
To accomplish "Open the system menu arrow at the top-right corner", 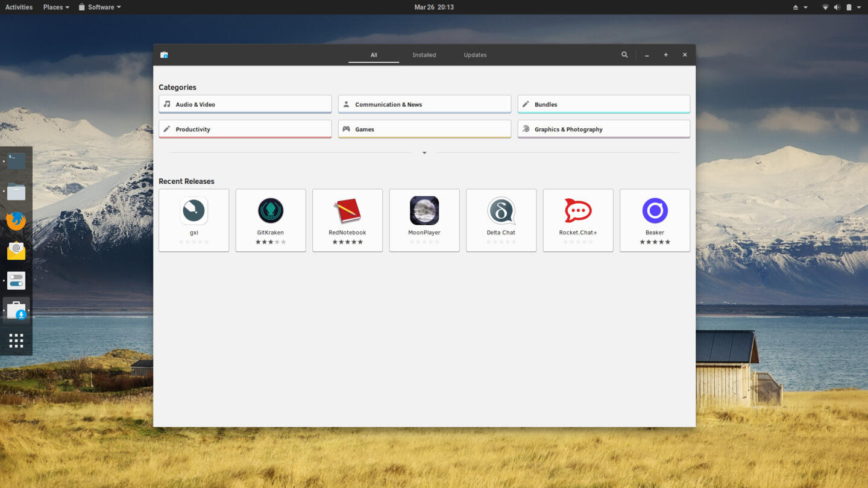I will [859, 7].
